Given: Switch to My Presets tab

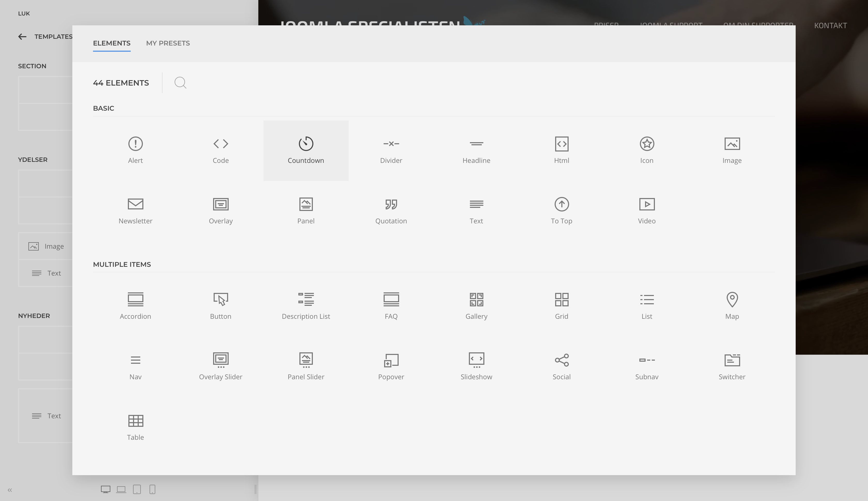Looking at the screenshot, I should tap(168, 43).
